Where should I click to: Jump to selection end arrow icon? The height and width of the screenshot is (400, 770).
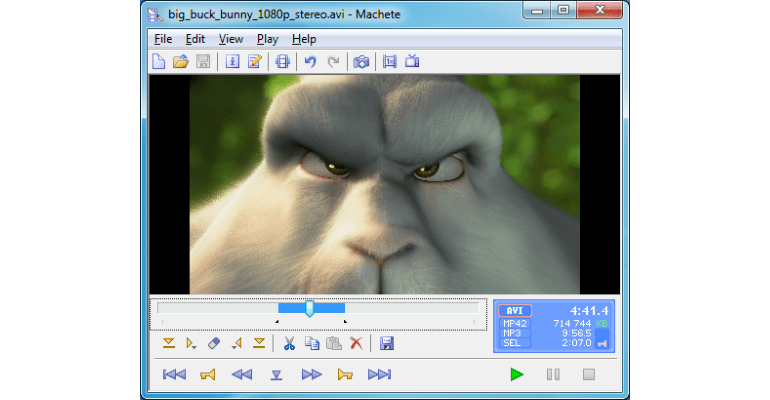click(237, 344)
